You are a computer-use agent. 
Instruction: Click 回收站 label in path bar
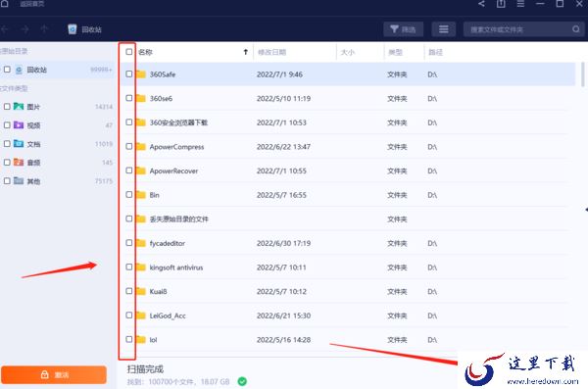(91, 29)
